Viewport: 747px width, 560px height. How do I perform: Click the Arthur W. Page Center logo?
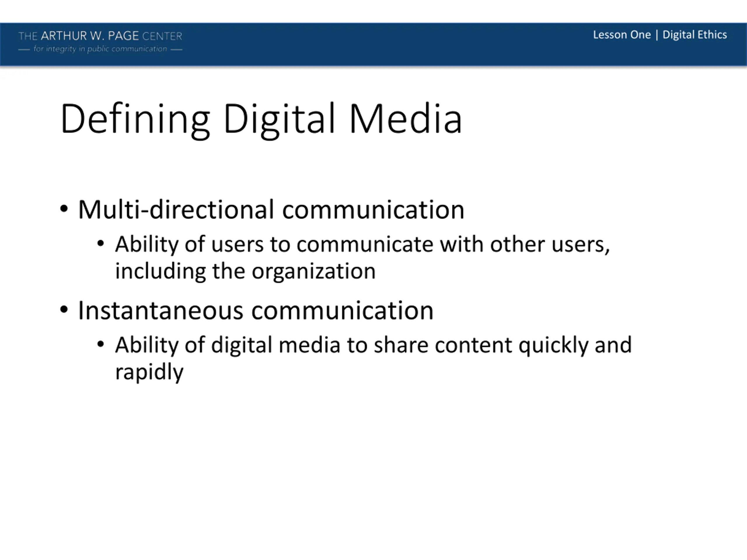coord(100,42)
